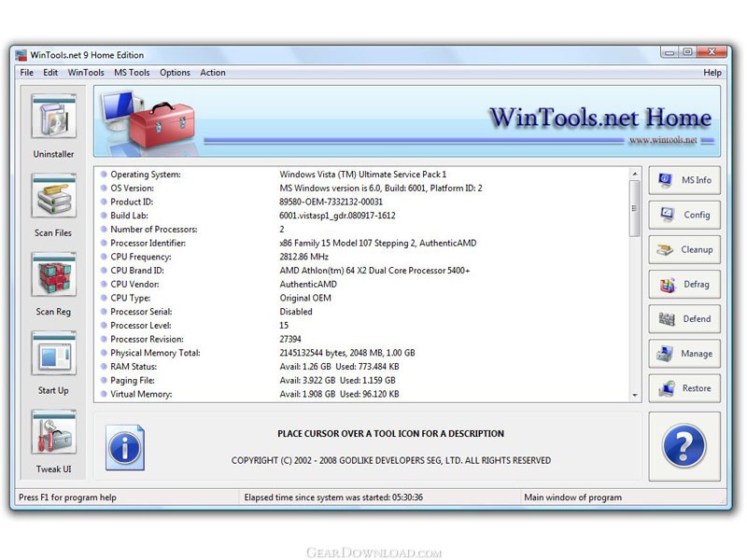
Task: Open the Manage tool
Action: pos(684,354)
